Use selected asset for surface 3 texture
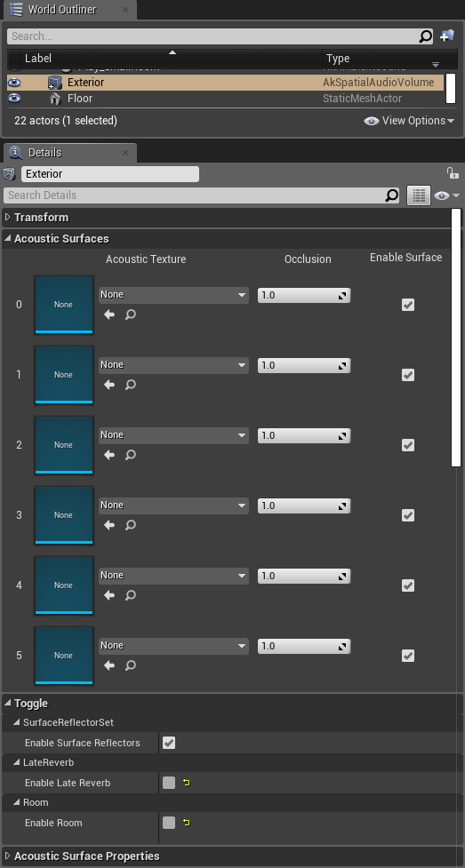 click(109, 525)
